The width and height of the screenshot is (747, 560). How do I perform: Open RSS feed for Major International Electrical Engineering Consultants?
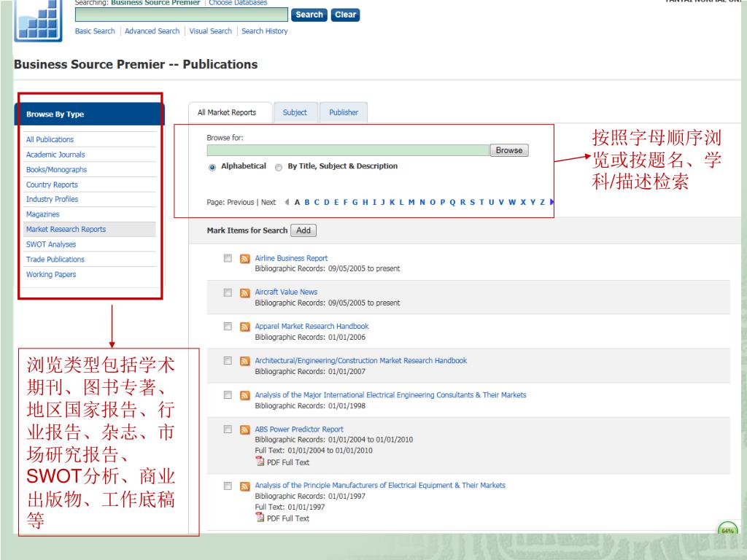point(245,395)
